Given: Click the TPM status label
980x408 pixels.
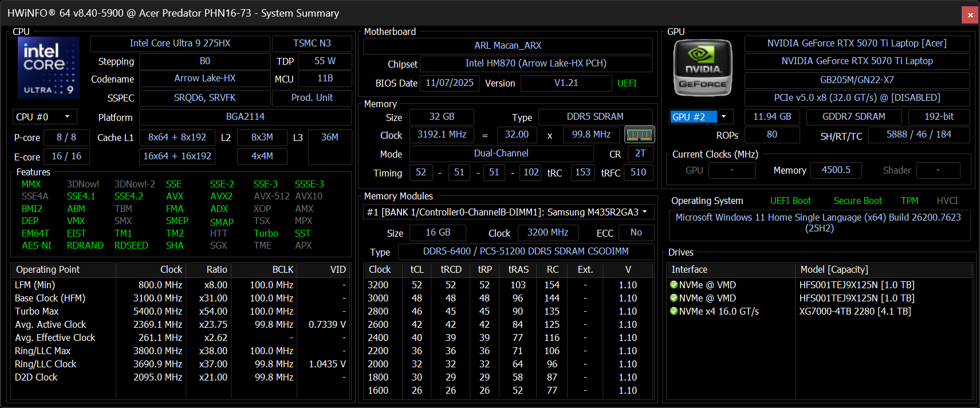Looking at the screenshot, I should click(x=910, y=201).
